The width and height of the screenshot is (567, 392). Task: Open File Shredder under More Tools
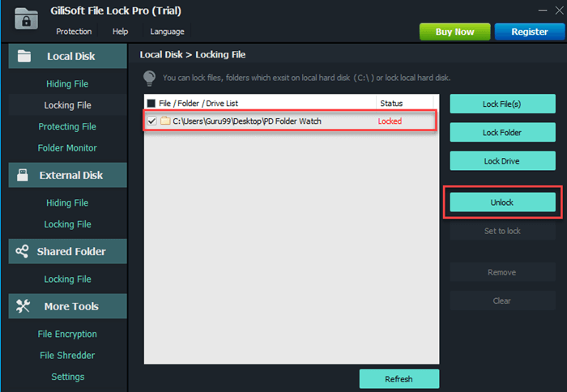pos(67,356)
